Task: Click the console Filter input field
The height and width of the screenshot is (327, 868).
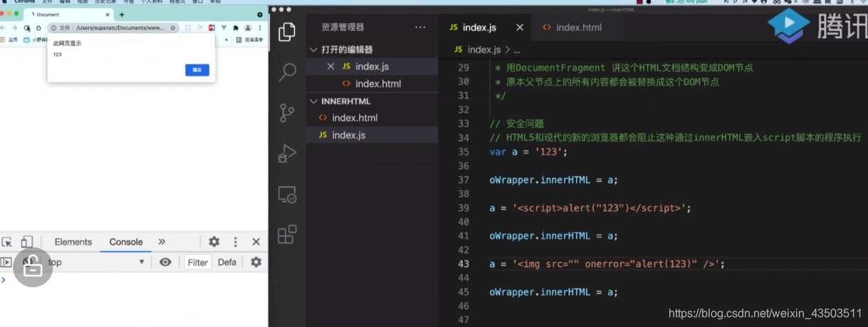Action: 198,262
